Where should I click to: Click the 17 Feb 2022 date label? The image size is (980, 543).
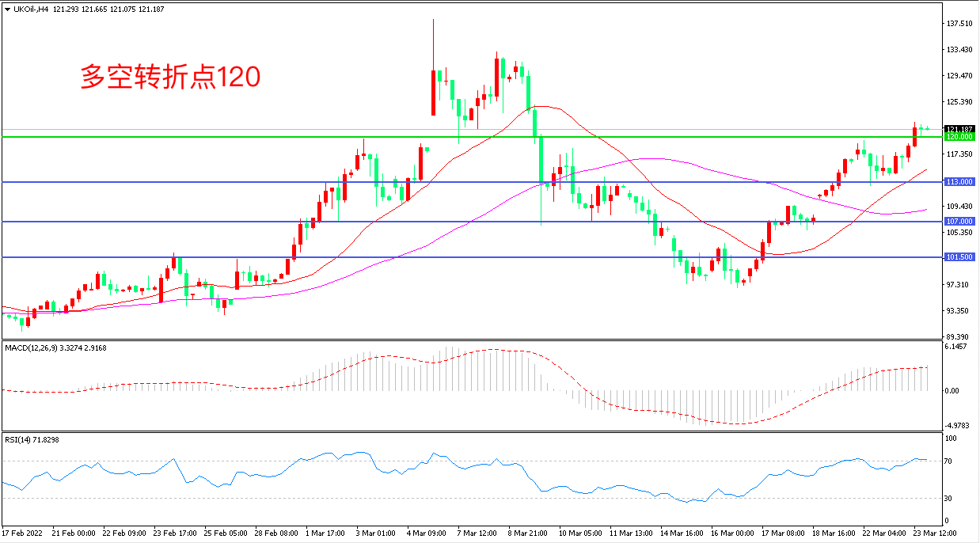click(x=24, y=534)
